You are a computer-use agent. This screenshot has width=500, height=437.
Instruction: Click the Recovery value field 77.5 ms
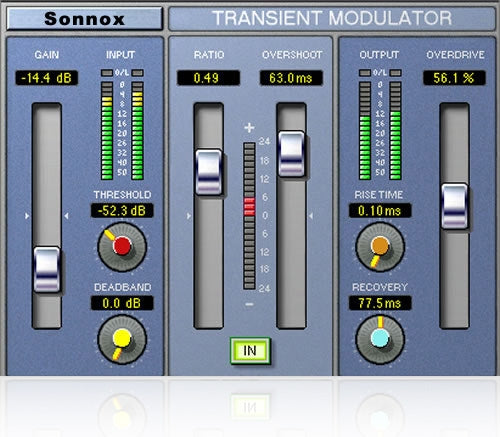point(380,303)
